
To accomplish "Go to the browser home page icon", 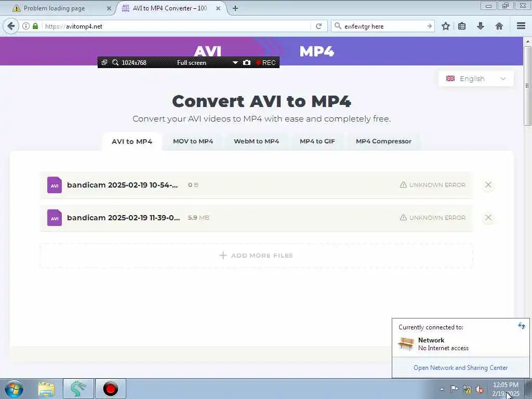I will pos(499,26).
